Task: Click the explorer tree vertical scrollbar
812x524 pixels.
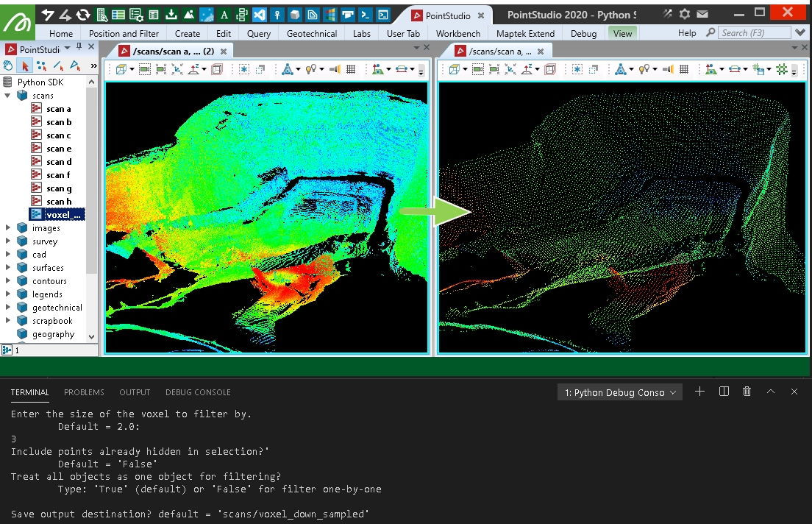Action: (x=92, y=179)
